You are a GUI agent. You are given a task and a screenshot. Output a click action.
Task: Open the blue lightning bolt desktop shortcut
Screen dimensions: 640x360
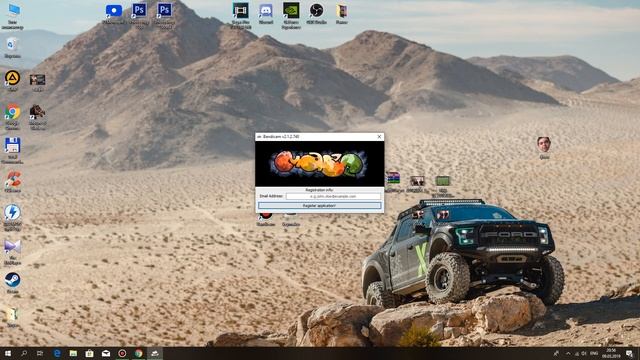click(12, 217)
